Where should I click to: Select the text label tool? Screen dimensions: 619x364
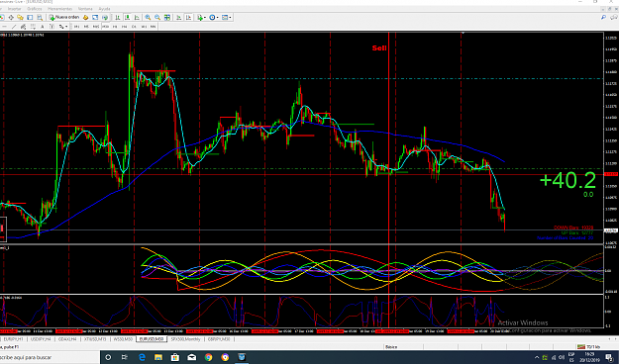point(52,27)
